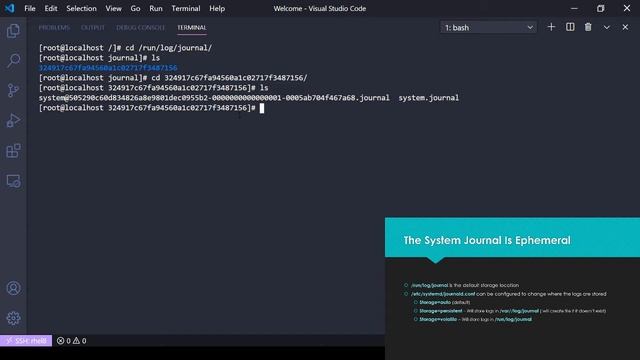Minimize the Visual Studio Code window
640x360 pixels.
[574, 8]
